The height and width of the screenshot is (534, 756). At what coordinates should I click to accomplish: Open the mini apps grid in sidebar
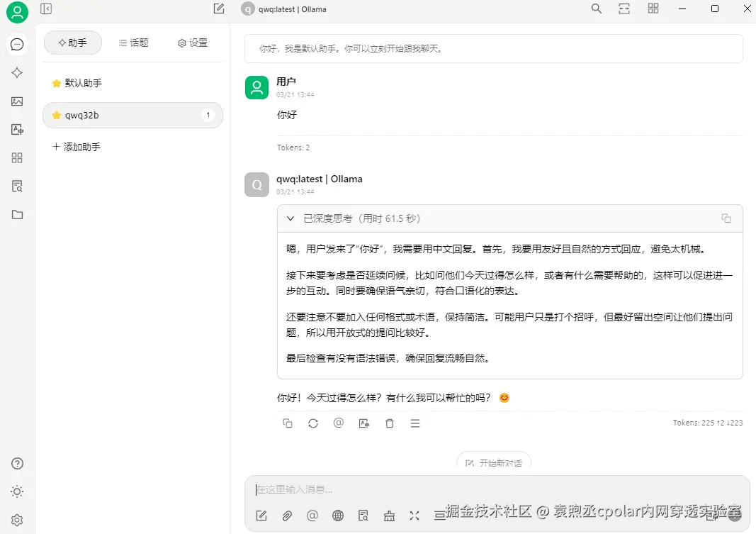[x=17, y=157]
